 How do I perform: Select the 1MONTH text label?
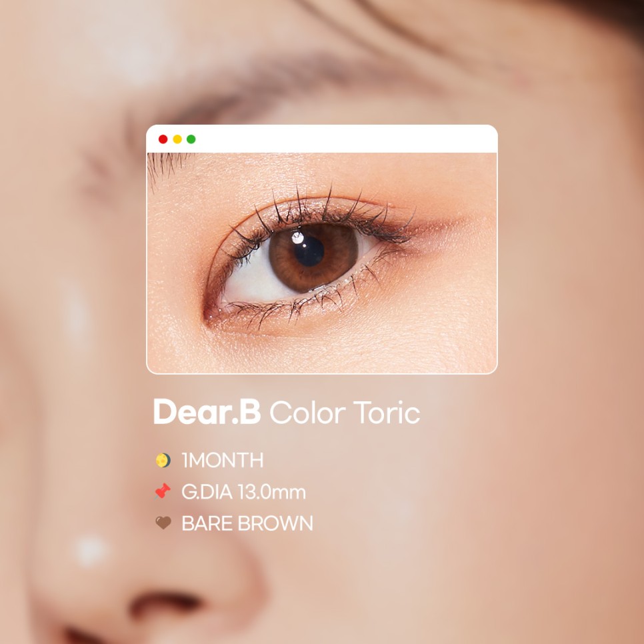point(223,460)
